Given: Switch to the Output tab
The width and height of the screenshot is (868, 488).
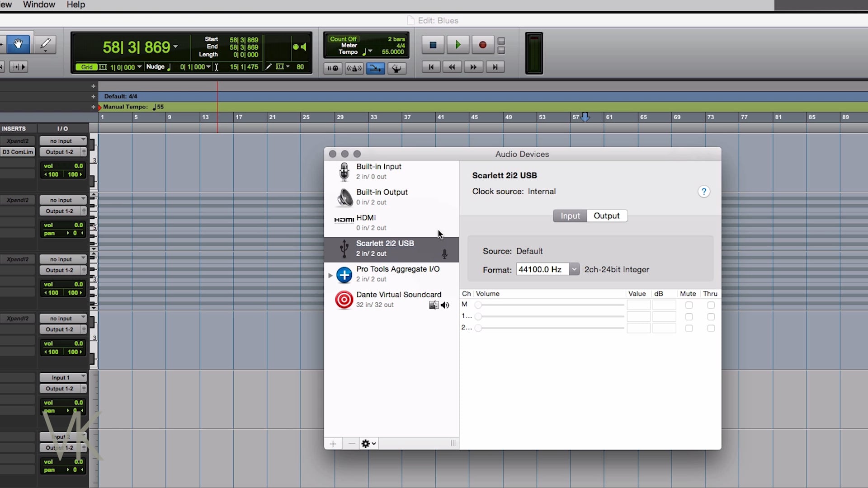Looking at the screenshot, I should (x=606, y=216).
